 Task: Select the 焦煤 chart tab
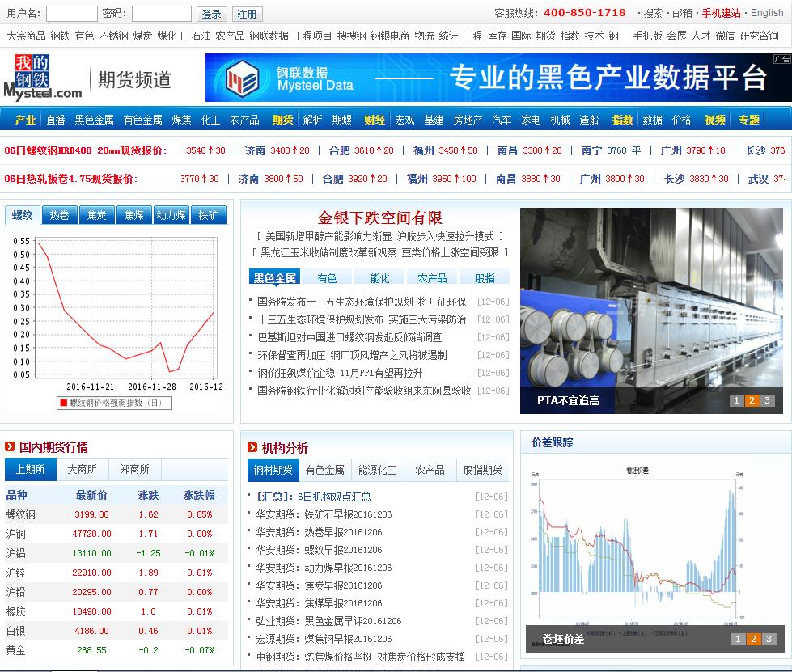[133, 215]
